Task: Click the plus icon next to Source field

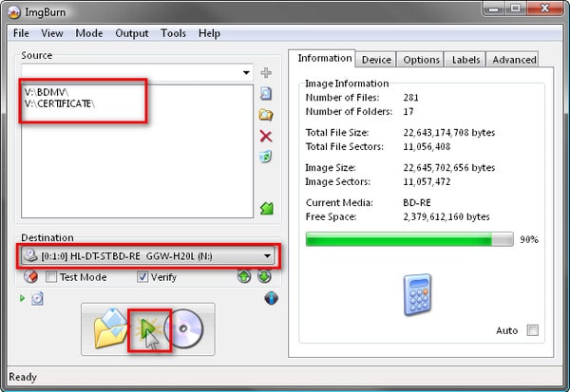Action: pos(266,73)
